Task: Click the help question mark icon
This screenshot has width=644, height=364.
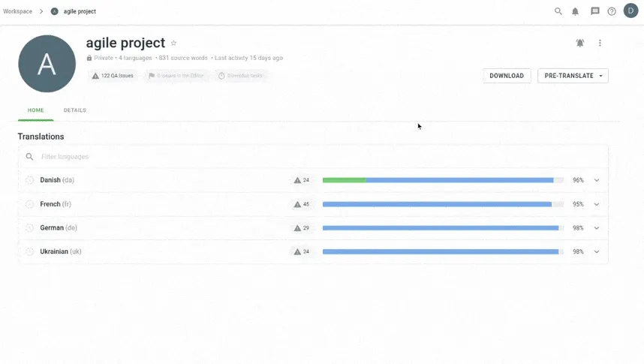Action: click(x=612, y=11)
